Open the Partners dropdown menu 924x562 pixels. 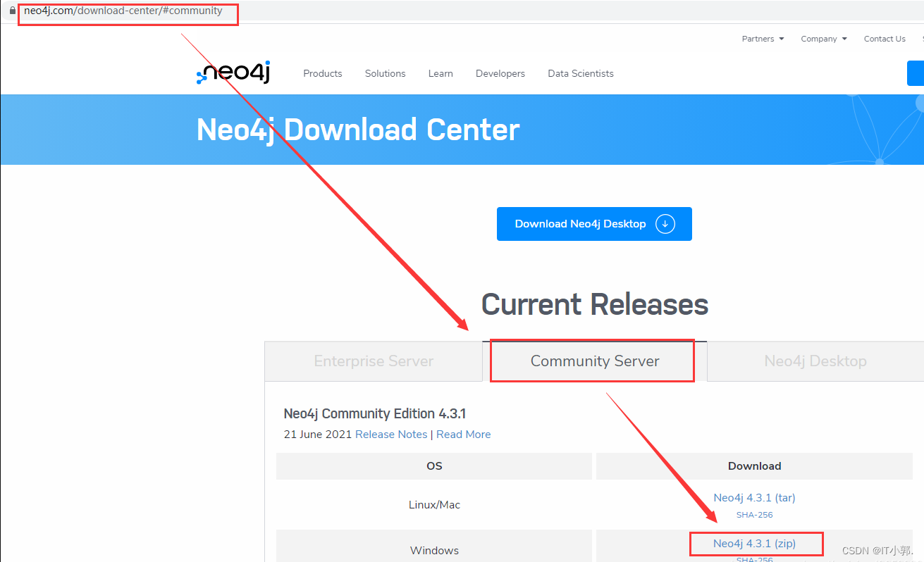(x=758, y=39)
